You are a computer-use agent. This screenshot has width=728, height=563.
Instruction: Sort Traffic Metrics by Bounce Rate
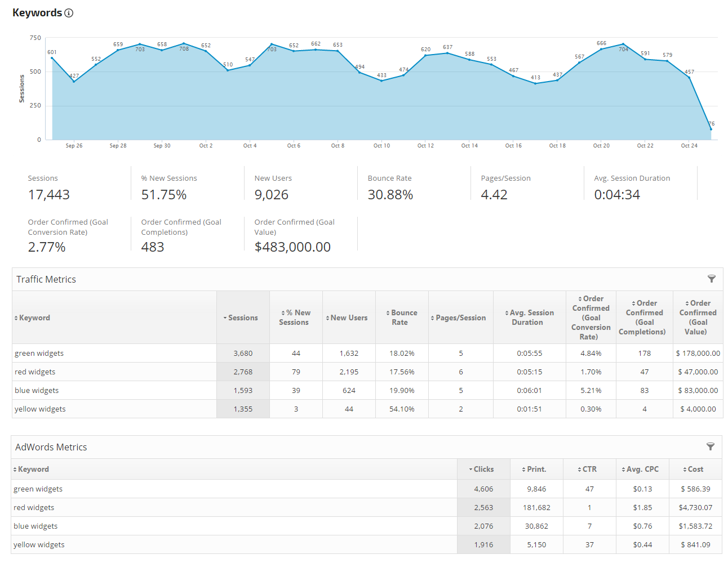click(402, 318)
